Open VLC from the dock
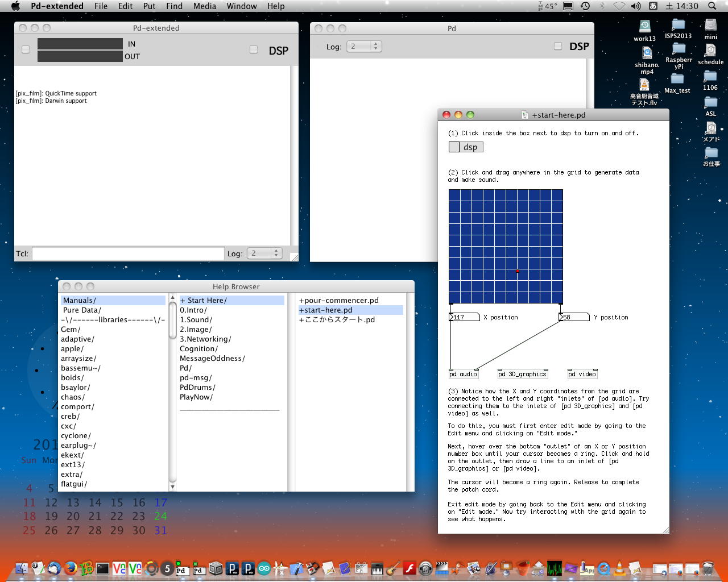 pyautogui.click(x=619, y=568)
